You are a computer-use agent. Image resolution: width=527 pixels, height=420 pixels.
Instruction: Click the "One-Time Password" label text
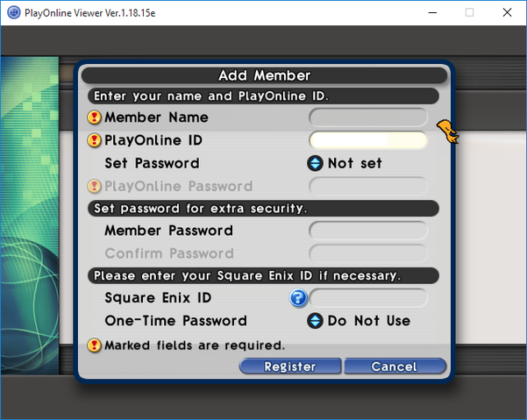(x=175, y=321)
